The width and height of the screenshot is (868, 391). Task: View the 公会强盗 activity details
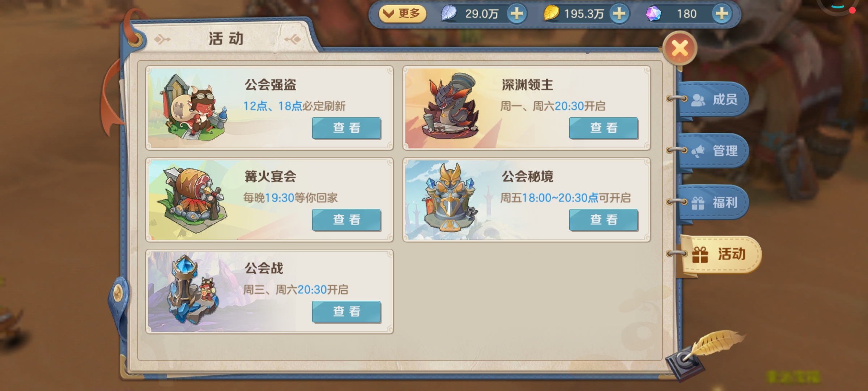346,128
